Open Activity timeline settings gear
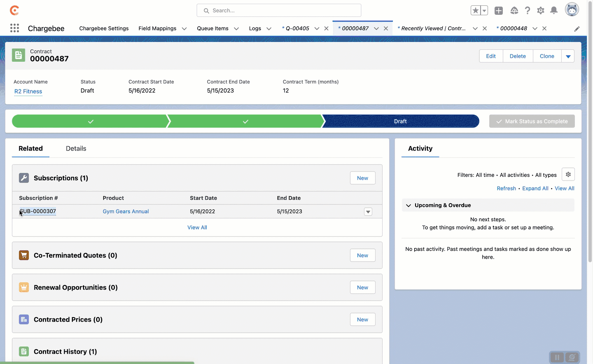Viewport: 593px width, 364px height. (568, 174)
